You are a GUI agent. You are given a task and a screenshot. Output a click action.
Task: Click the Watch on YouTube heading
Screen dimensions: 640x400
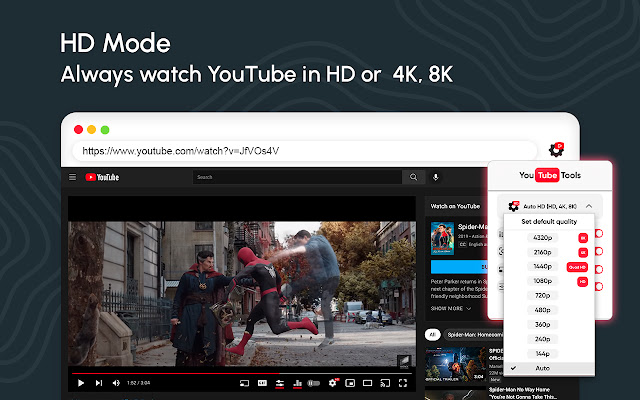click(x=455, y=206)
